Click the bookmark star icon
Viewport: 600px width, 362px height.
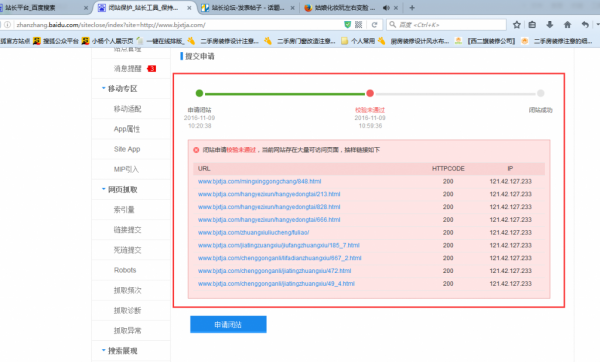coord(517,25)
